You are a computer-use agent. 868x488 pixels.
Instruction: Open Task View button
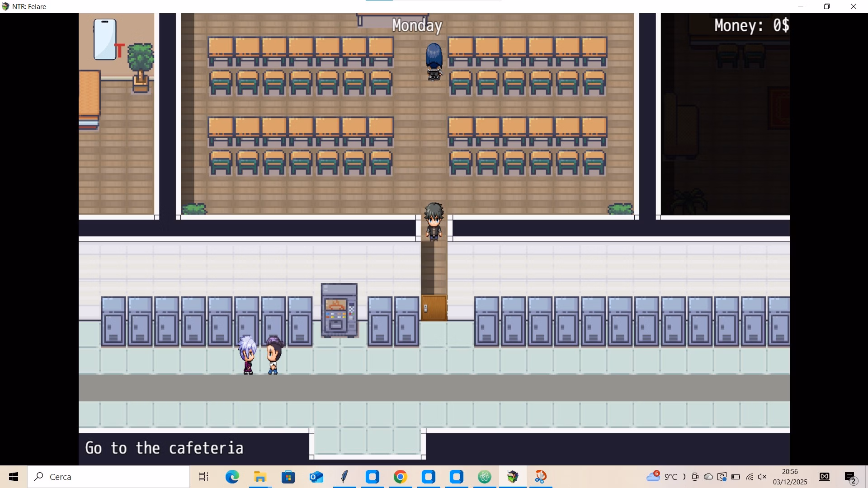(x=203, y=477)
